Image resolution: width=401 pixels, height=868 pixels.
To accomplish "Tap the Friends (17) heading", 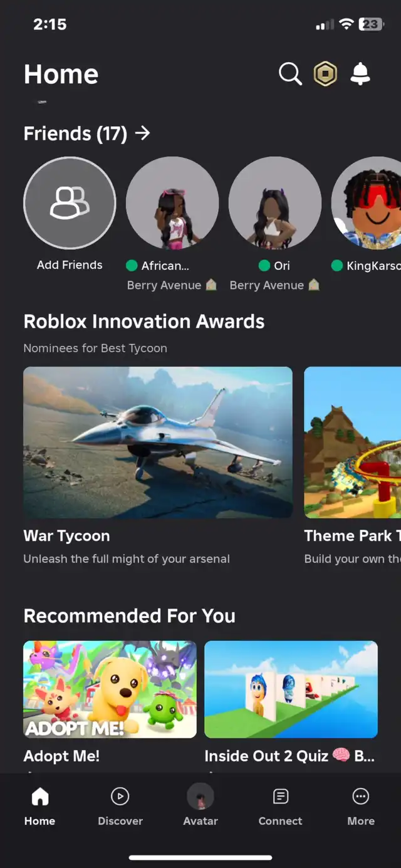I will (x=75, y=133).
